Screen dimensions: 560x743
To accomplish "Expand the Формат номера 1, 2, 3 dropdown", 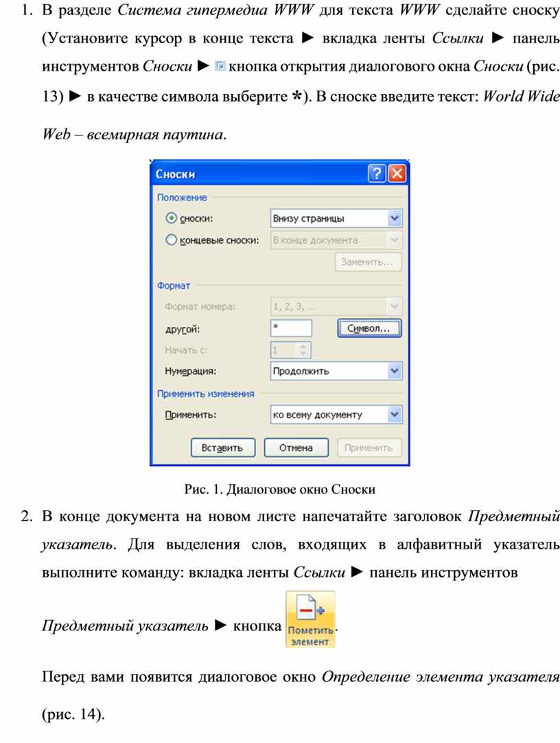I will pyautogui.click(x=336, y=306).
